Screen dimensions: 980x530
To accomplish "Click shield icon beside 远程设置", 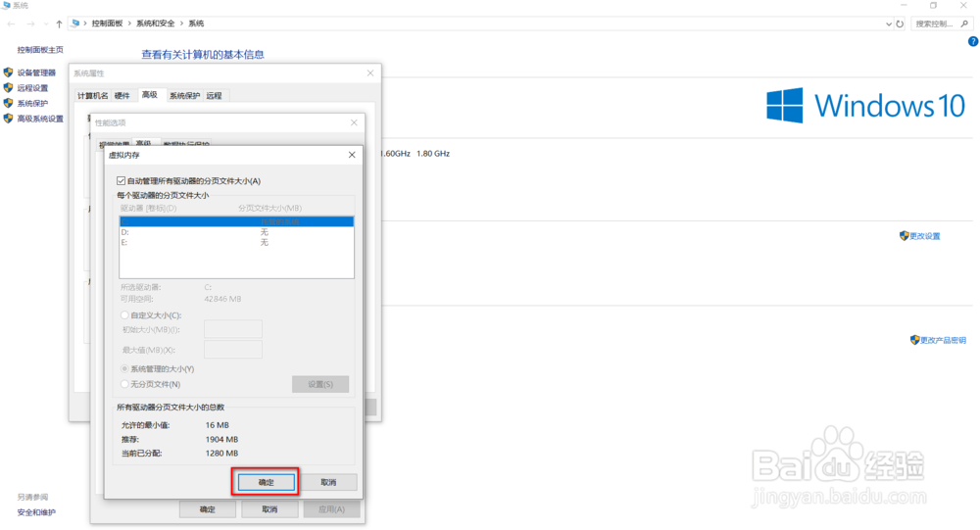I will pyautogui.click(x=8, y=87).
